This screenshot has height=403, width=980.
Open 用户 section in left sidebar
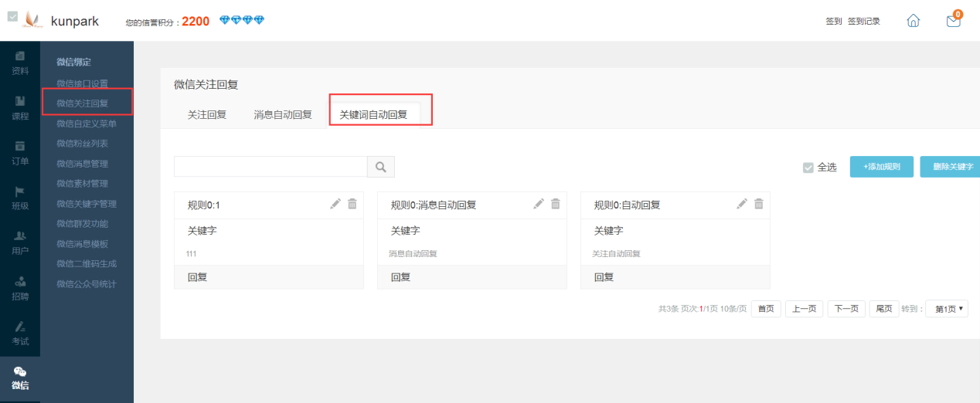click(x=20, y=243)
